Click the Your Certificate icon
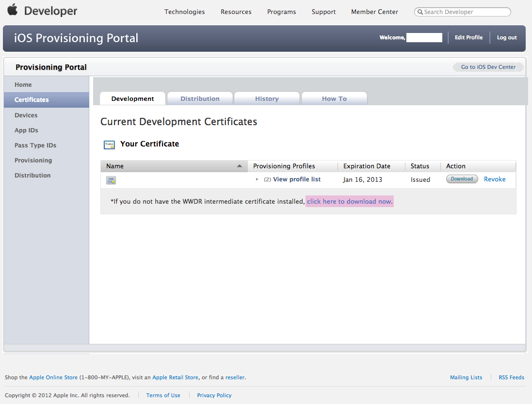This screenshot has height=404, width=532. point(109,145)
